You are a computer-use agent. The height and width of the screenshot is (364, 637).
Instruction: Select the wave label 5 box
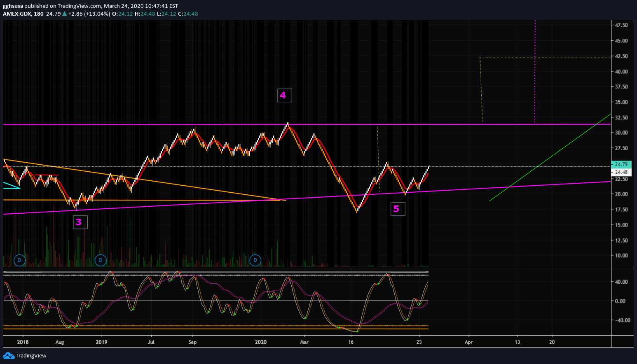tap(398, 209)
